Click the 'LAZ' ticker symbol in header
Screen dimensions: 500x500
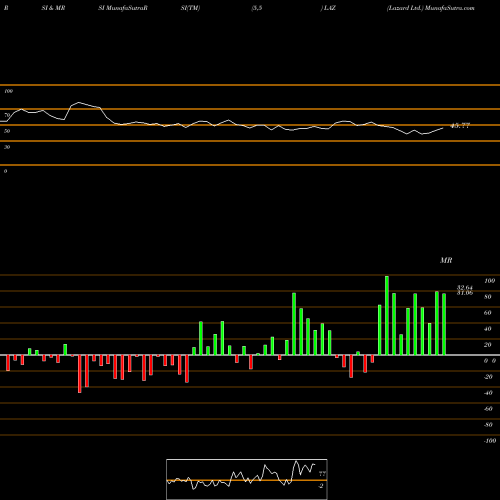[330, 8]
